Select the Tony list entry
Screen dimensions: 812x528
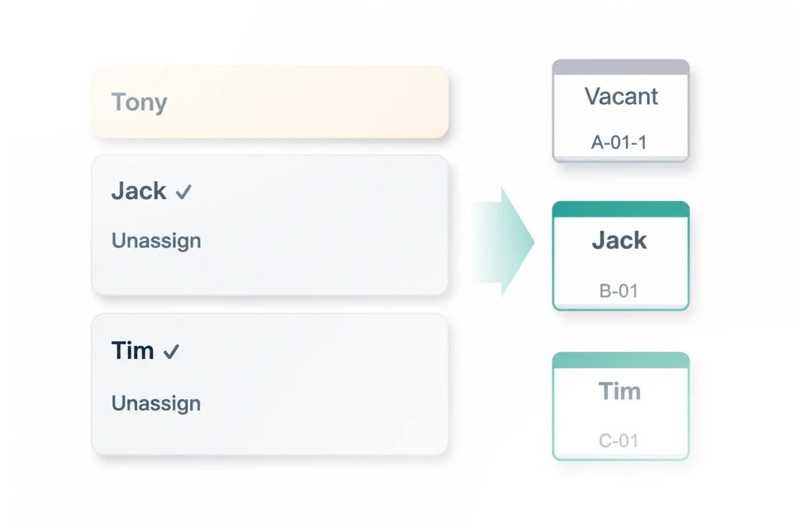coord(270,102)
